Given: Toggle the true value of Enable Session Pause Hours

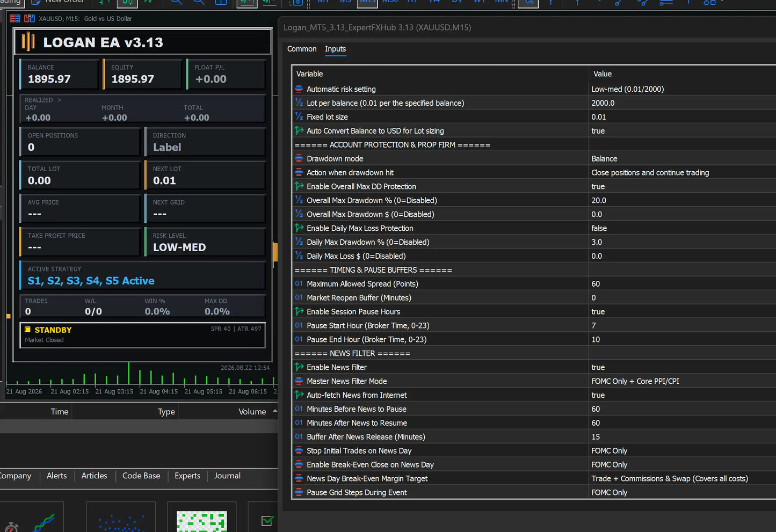Looking at the screenshot, I should tap(598, 311).
